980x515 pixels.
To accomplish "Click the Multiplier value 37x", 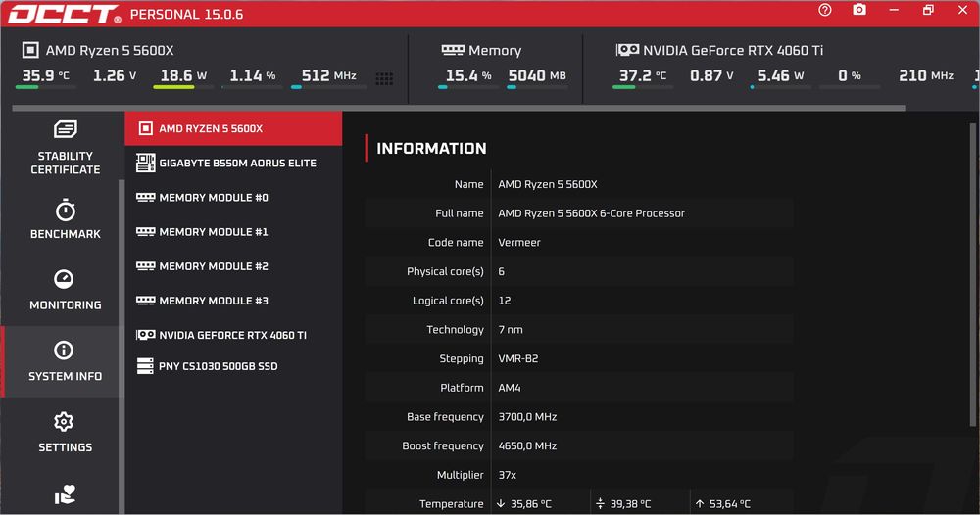I will click(x=508, y=475).
